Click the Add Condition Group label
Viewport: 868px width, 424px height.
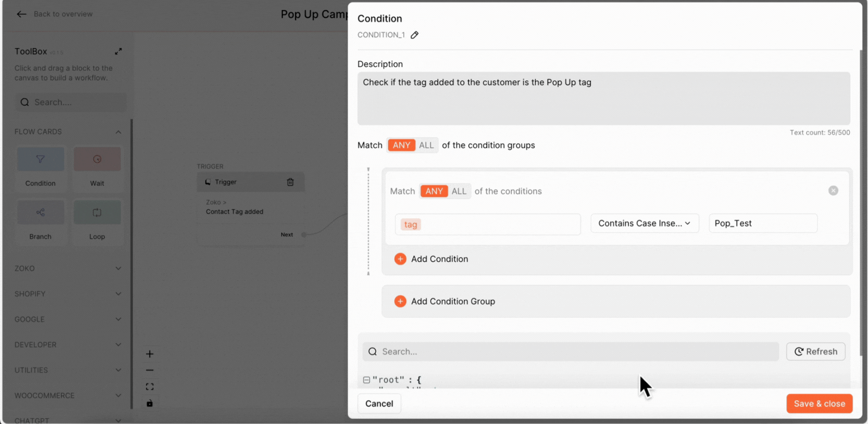[x=453, y=301]
